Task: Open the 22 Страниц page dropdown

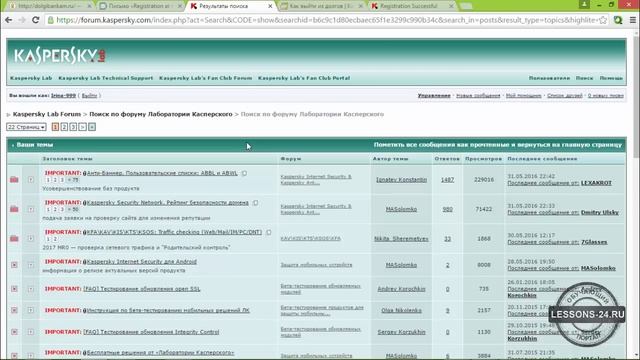Action: pos(26,127)
